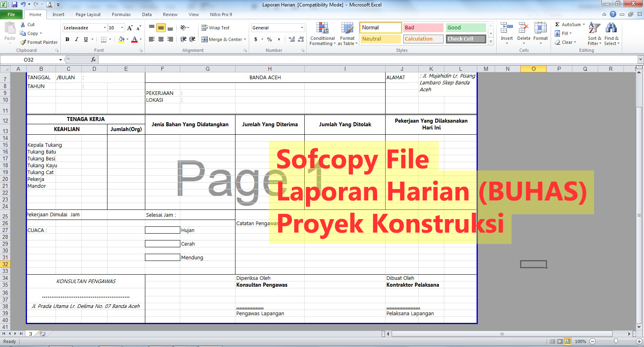
Task: Click the Borders icon
Action: [103, 39]
